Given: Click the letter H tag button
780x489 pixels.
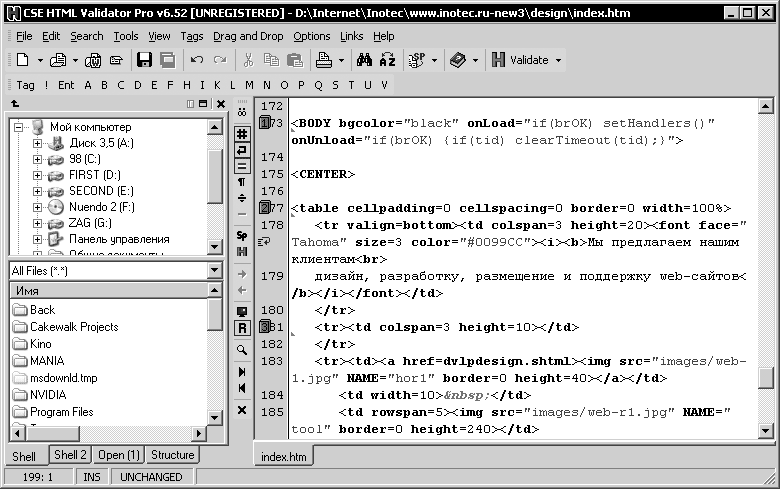Looking at the screenshot, I should tap(187, 85).
